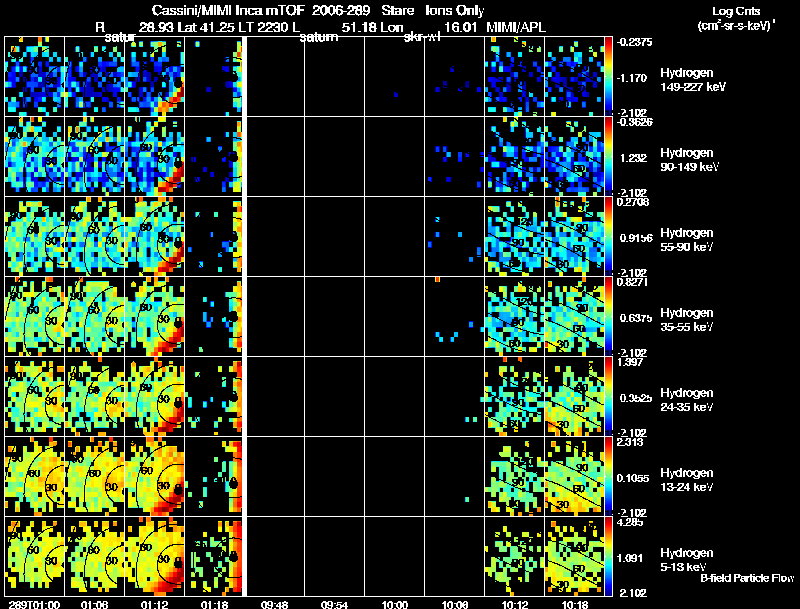Screen dimensions: 800x609
Task: Click the Log Cnts units heading
Action: point(736,18)
